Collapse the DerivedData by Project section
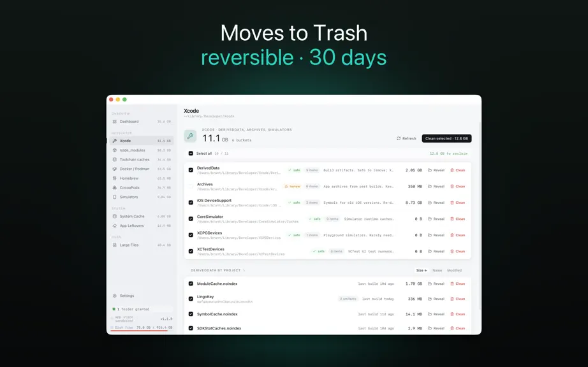The width and height of the screenshot is (588, 367). coord(218,270)
